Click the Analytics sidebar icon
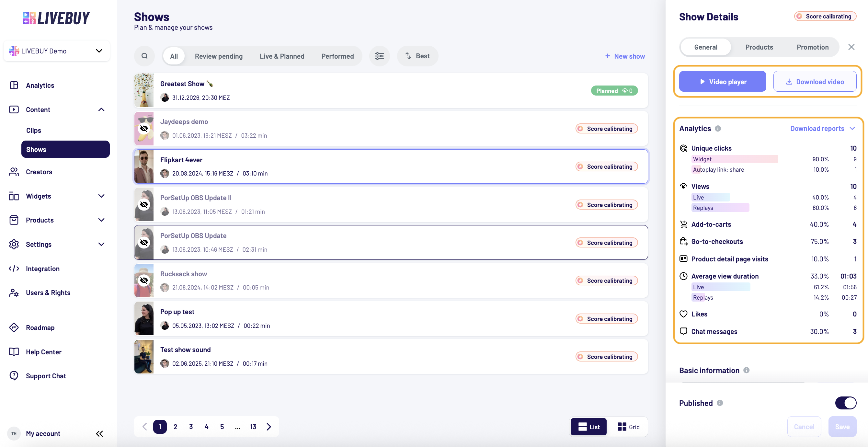This screenshot has height=447, width=868. point(14,85)
